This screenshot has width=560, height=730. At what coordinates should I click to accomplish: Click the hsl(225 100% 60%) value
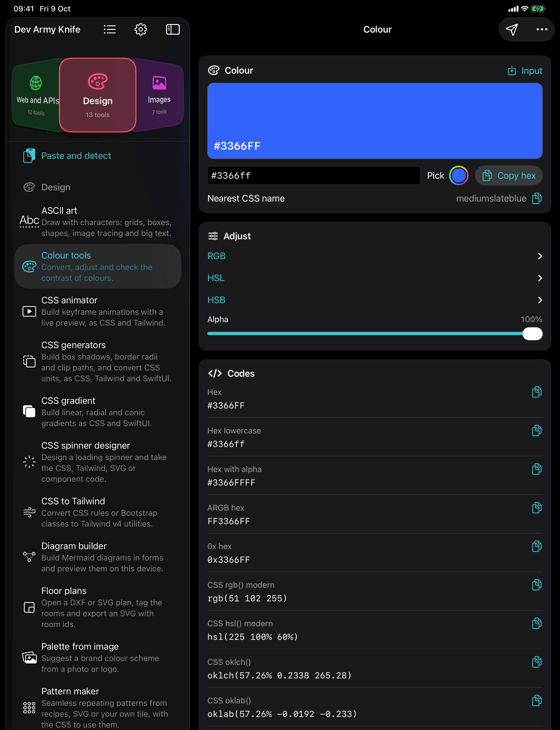[252, 637]
